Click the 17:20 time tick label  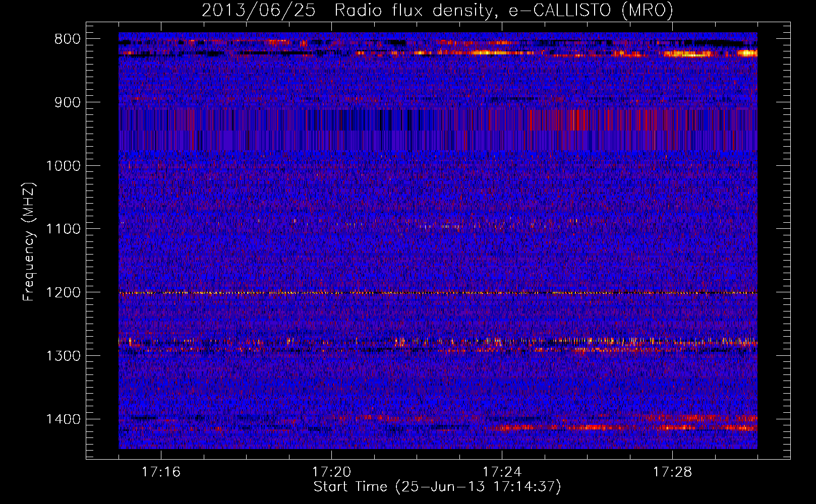point(331,472)
